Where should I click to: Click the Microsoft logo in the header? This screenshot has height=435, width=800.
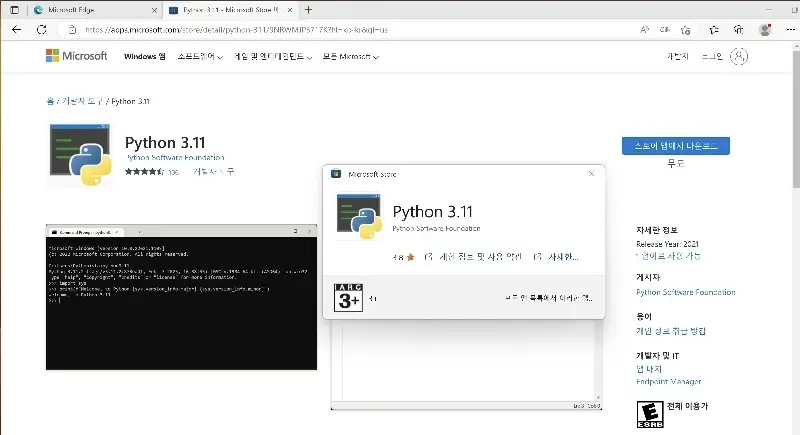(76, 56)
